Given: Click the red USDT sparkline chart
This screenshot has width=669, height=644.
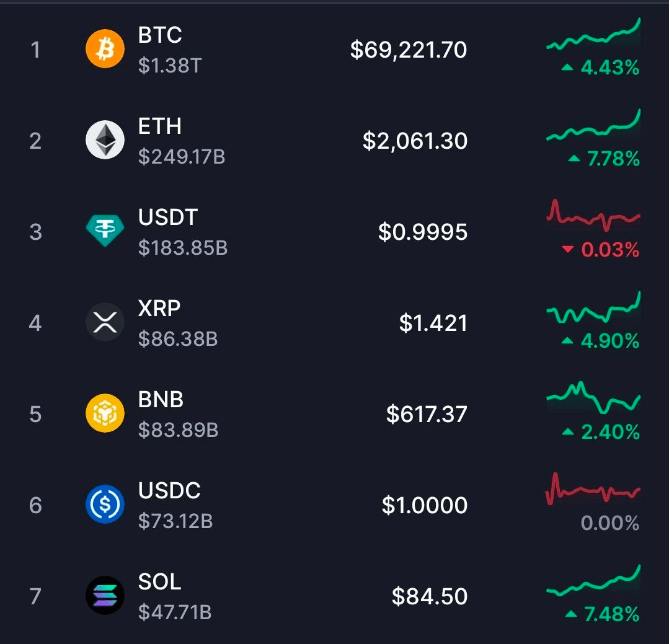Looking at the screenshot, I should coord(593,217).
